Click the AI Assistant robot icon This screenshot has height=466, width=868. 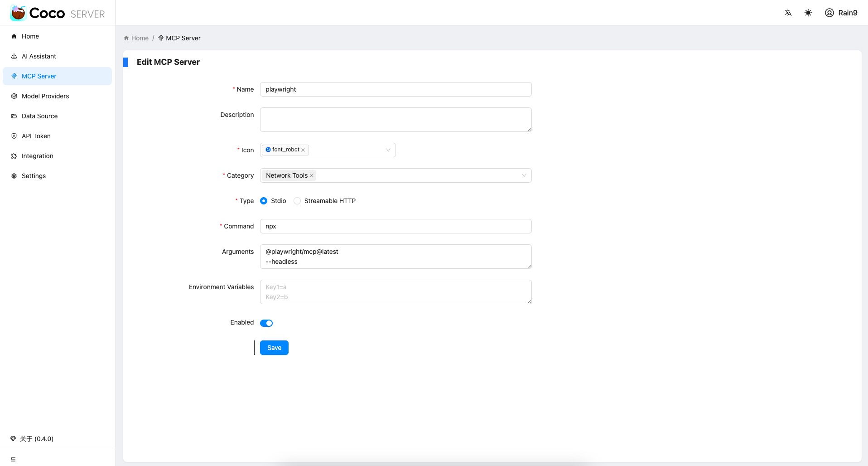click(14, 56)
